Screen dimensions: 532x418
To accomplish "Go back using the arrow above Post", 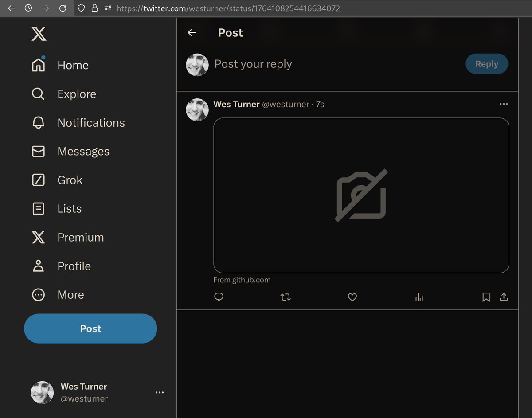I will click(x=192, y=32).
